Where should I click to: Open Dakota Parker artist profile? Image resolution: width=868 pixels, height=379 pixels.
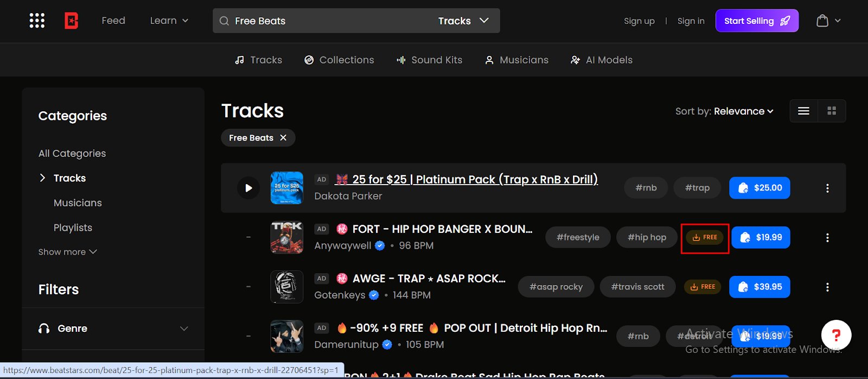(x=348, y=196)
